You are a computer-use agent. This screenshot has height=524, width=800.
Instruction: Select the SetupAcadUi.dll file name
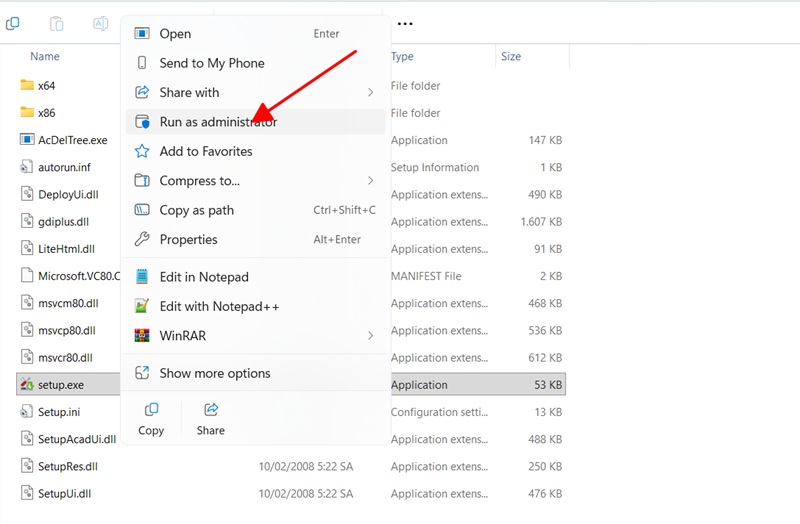(x=77, y=439)
